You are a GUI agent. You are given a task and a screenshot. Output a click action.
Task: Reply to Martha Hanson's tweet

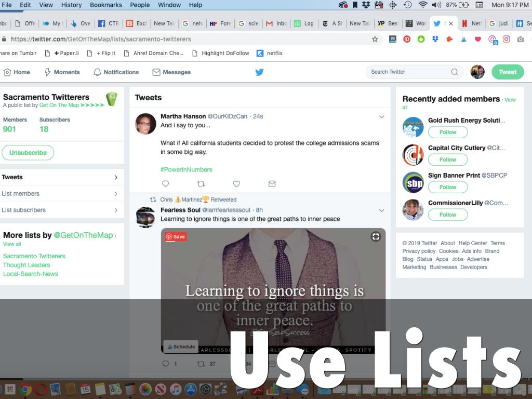point(166,184)
